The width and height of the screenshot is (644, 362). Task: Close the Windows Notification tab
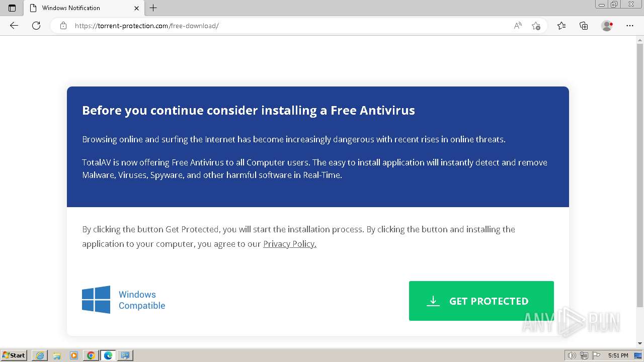(x=137, y=8)
